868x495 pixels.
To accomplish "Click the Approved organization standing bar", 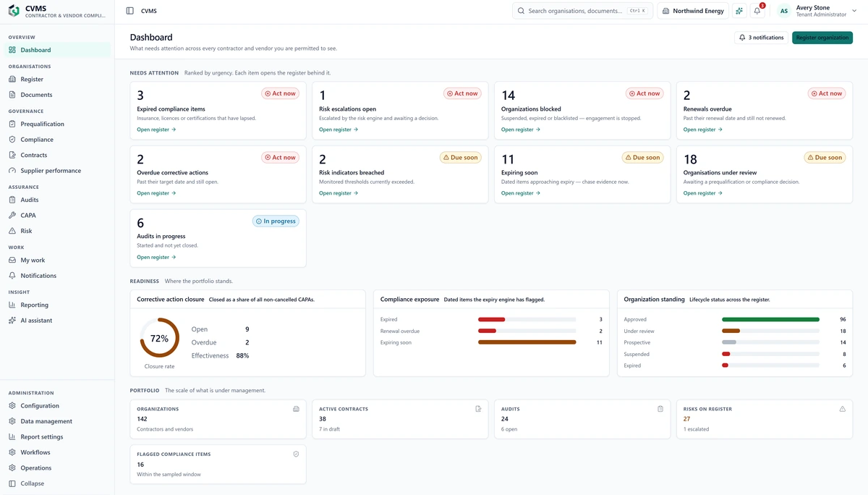I will (771, 319).
